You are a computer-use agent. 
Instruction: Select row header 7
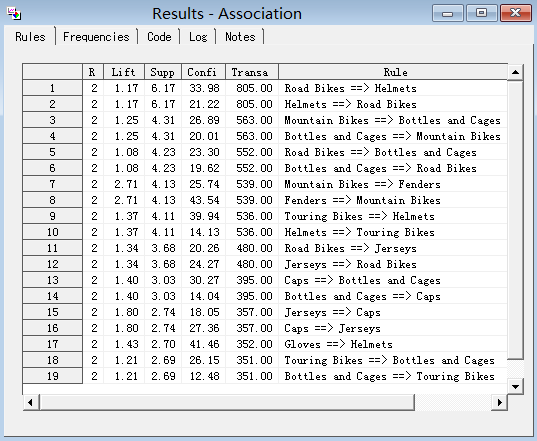pos(52,184)
